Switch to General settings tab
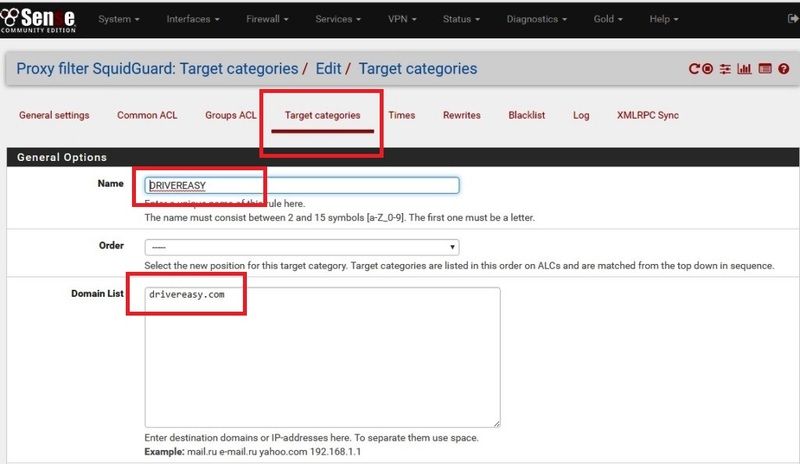800x464 pixels. [x=54, y=115]
